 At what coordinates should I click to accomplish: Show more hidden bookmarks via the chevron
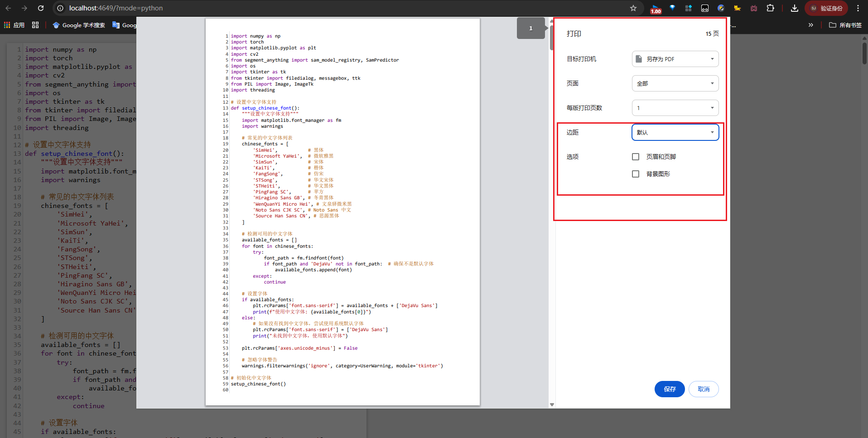coord(811,25)
